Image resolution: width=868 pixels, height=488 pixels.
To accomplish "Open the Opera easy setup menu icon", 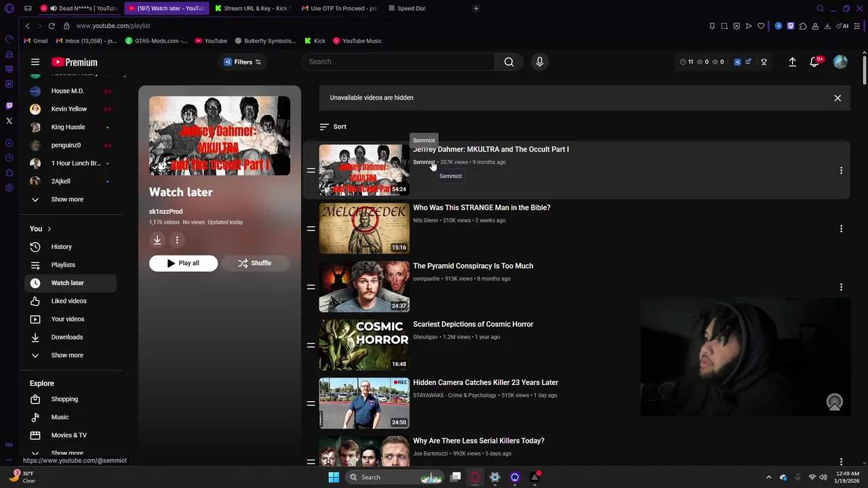I will (857, 26).
